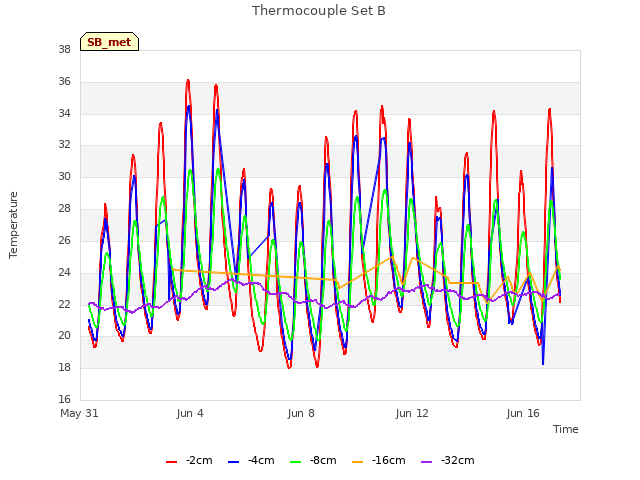
Task: Click the 30 y-axis tick label
Action: (64, 176)
